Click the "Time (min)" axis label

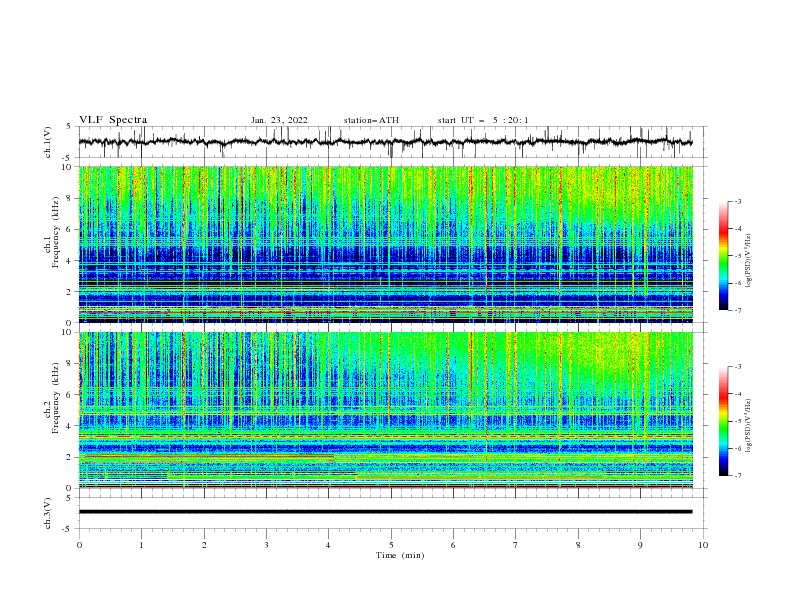click(400, 555)
